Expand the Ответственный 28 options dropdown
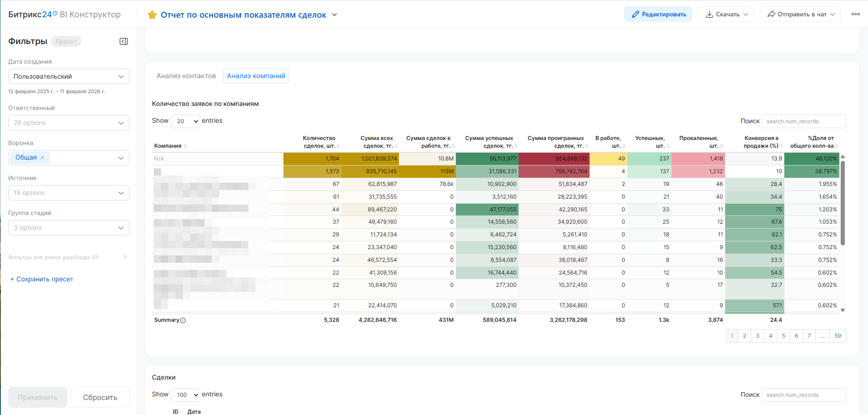The image size is (868, 415). point(69,123)
